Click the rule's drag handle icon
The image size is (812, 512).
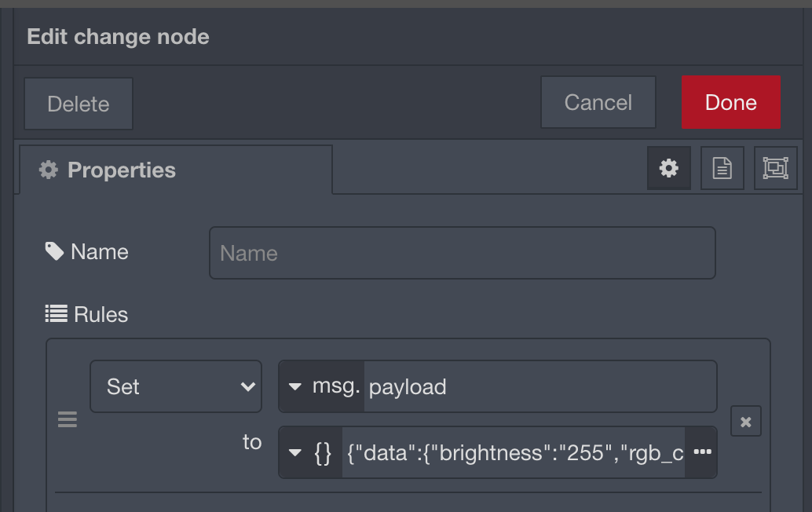tap(68, 420)
